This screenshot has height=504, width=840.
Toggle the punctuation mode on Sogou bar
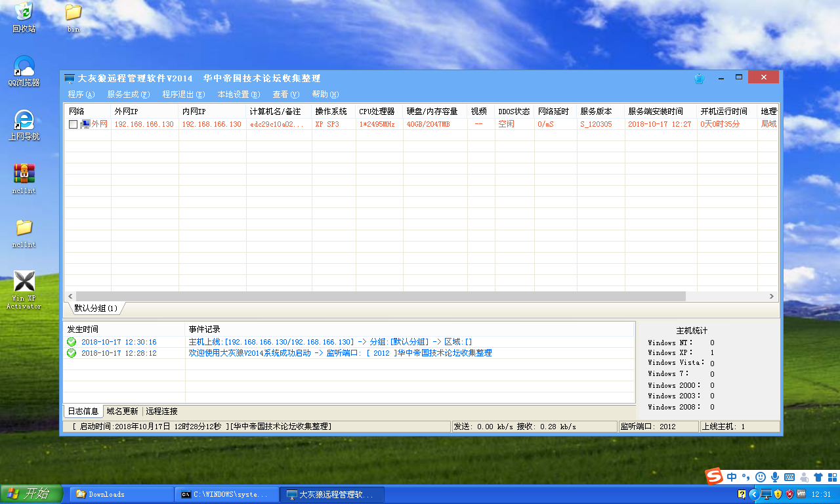746,477
